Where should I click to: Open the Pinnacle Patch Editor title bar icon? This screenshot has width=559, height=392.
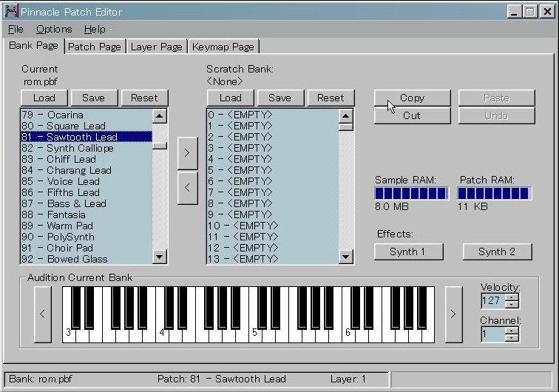point(11,11)
